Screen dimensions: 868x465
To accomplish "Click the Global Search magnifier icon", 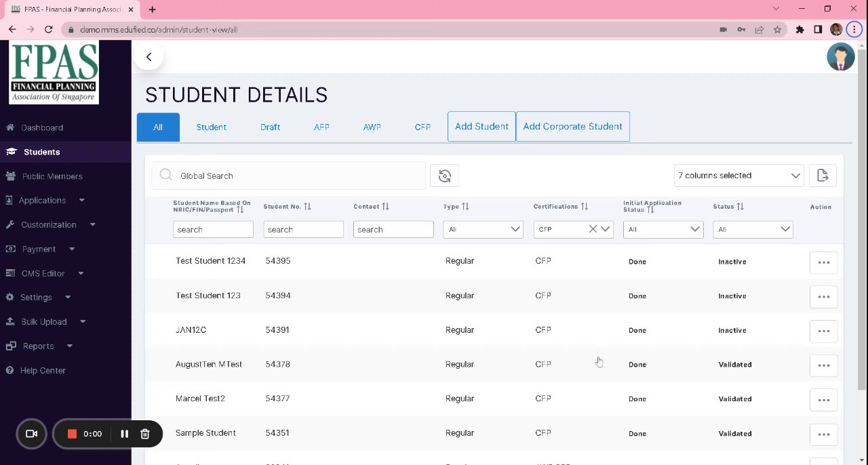I will pos(166,175).
